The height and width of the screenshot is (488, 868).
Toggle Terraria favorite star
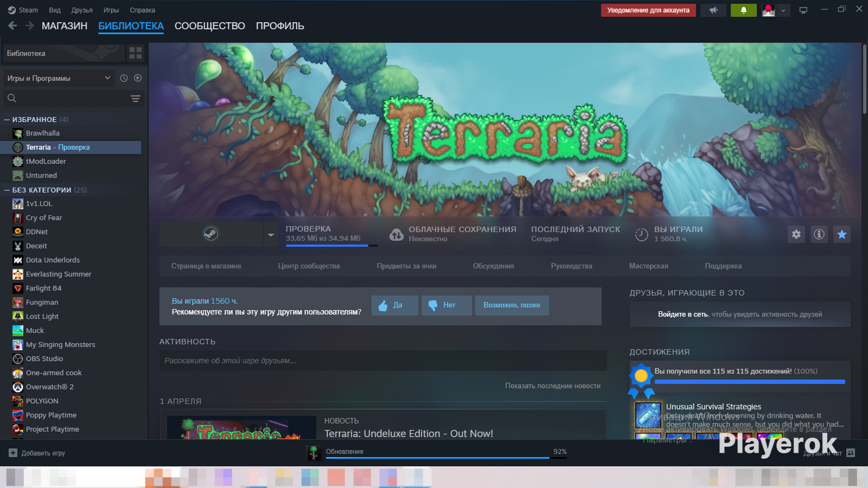[842, 234]
